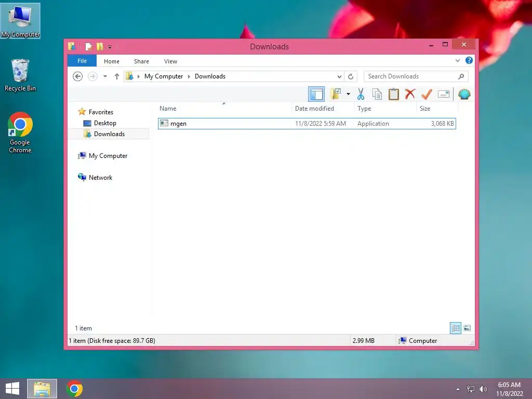Select the mgen file
532x399 pixels.
tap(307, 124)
